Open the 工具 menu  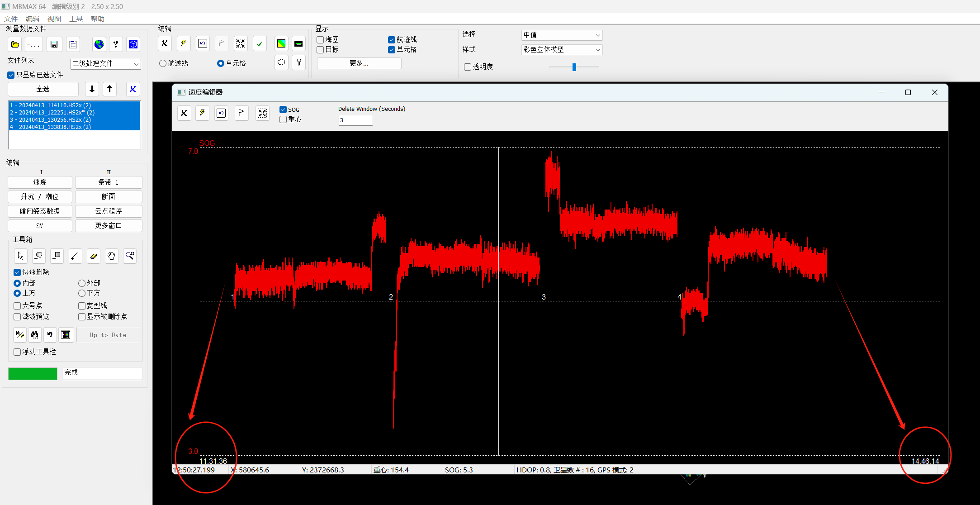pyautogui.click(x=76, y=19)
